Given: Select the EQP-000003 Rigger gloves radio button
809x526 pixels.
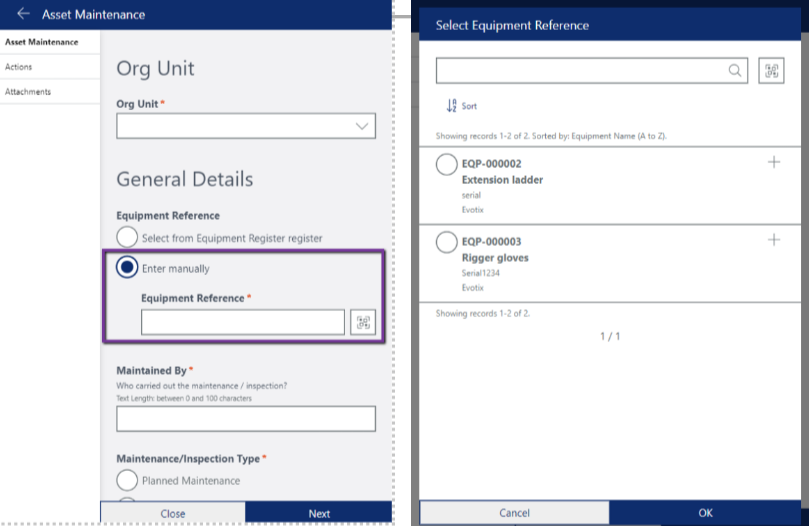Looking at the screenshot, I should 447,242.
